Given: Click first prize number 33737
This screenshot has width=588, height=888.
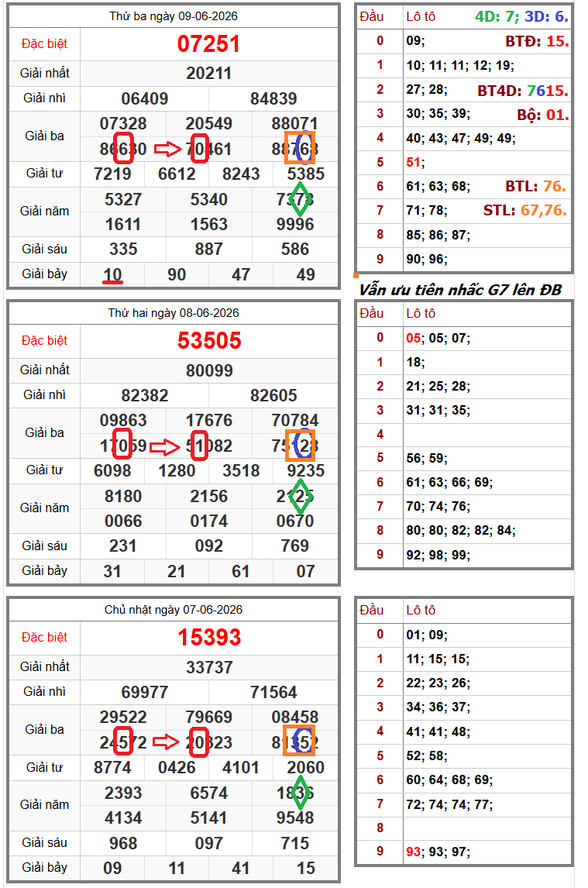Looking at the screenshot, I should coord(209,667).
